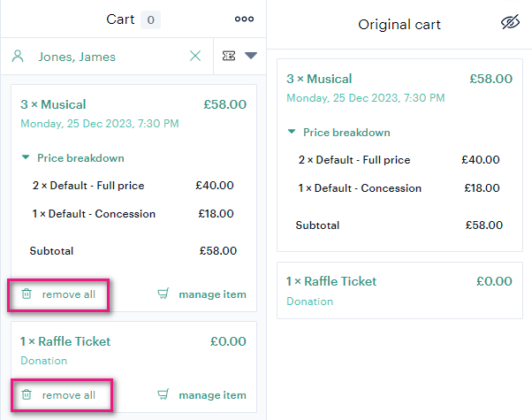
Task: Click the customer person icon
Action: tap(18, 56)
